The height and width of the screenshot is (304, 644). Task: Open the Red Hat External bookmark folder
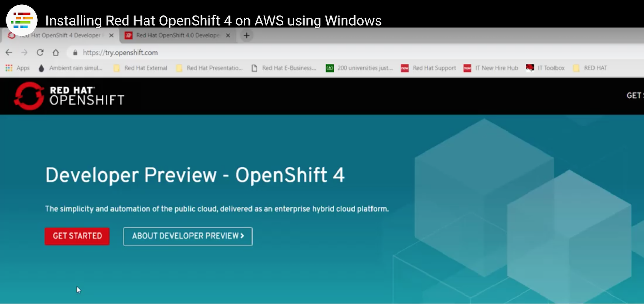point(140,68)
